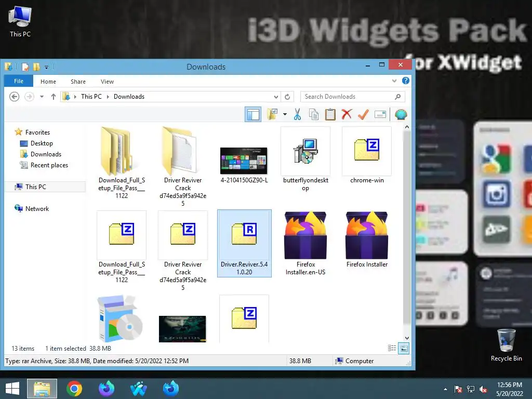Click File Explorer on the taskbar
Image resolution: width=532 pixels, height=399 pixels.
[42, 389]
